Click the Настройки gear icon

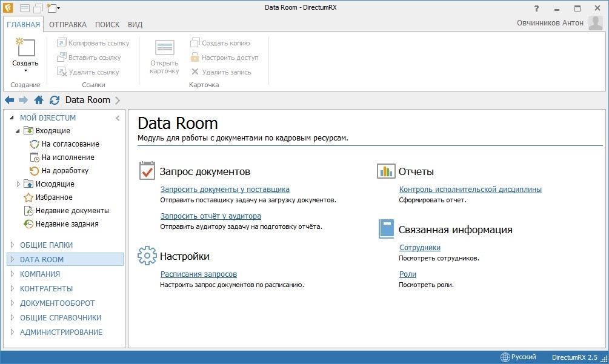pyautogui.click(x=147, y=256)
